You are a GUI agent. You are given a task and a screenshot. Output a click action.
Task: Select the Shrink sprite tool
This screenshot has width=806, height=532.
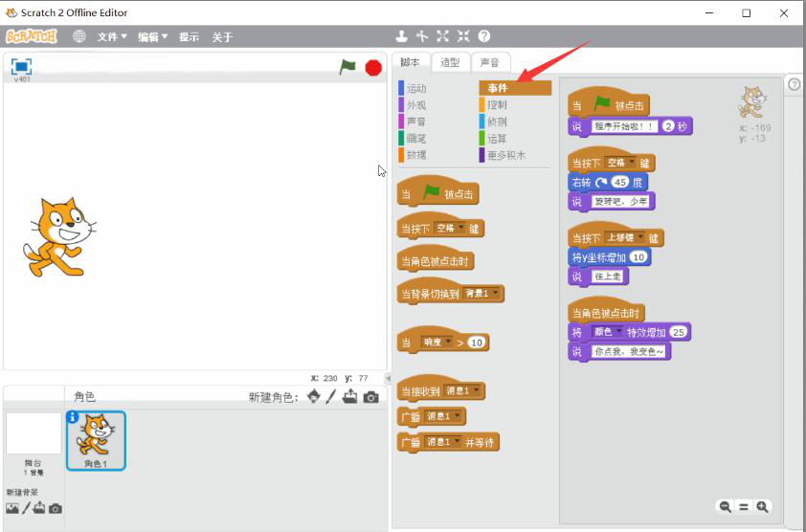[463, 36]
